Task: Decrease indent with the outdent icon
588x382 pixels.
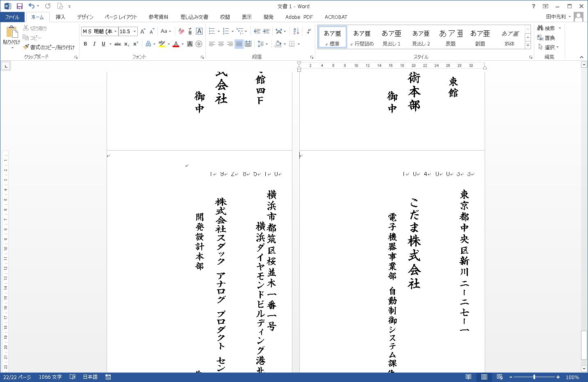Action: click(257, 31)
